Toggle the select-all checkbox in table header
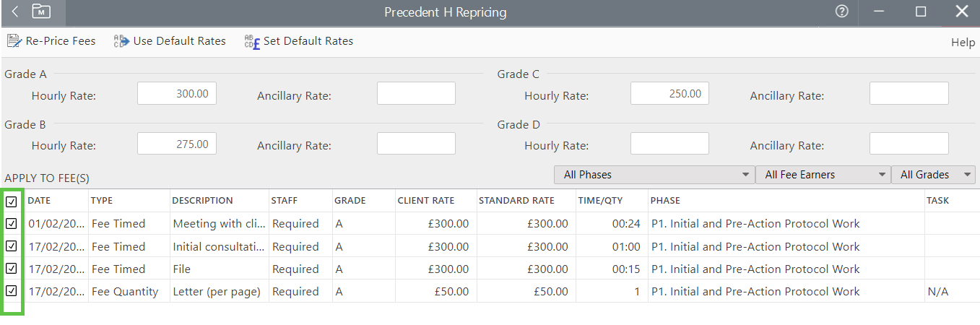Image resolution: width=980 pixels, height=325 pixels. (x=12, y=201)
